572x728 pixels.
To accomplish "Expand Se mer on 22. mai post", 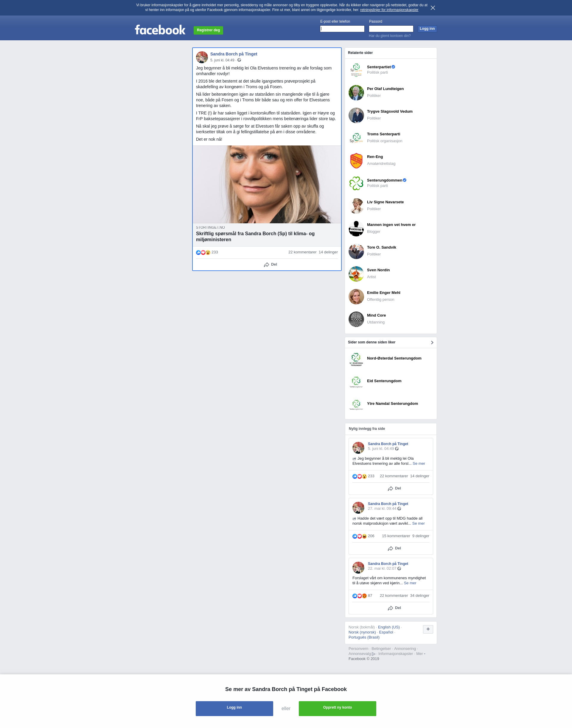I will click(x=410, y=583).
